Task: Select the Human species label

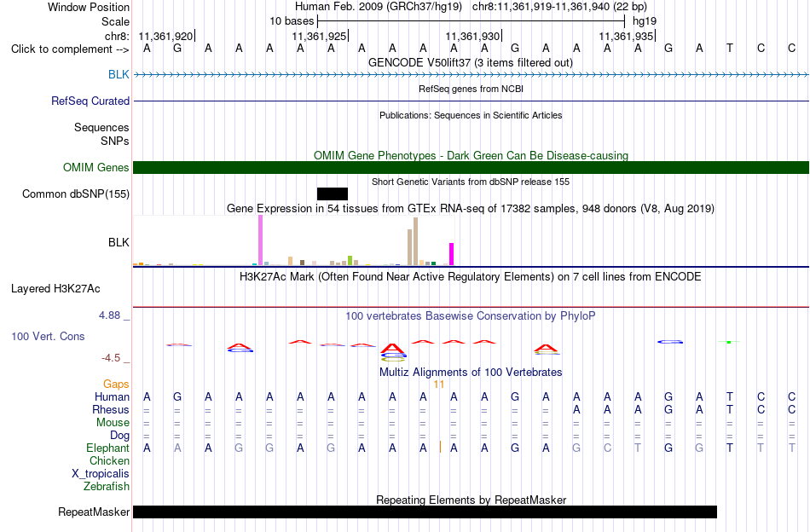Action: pyautogui.click(x=112, y=396)
